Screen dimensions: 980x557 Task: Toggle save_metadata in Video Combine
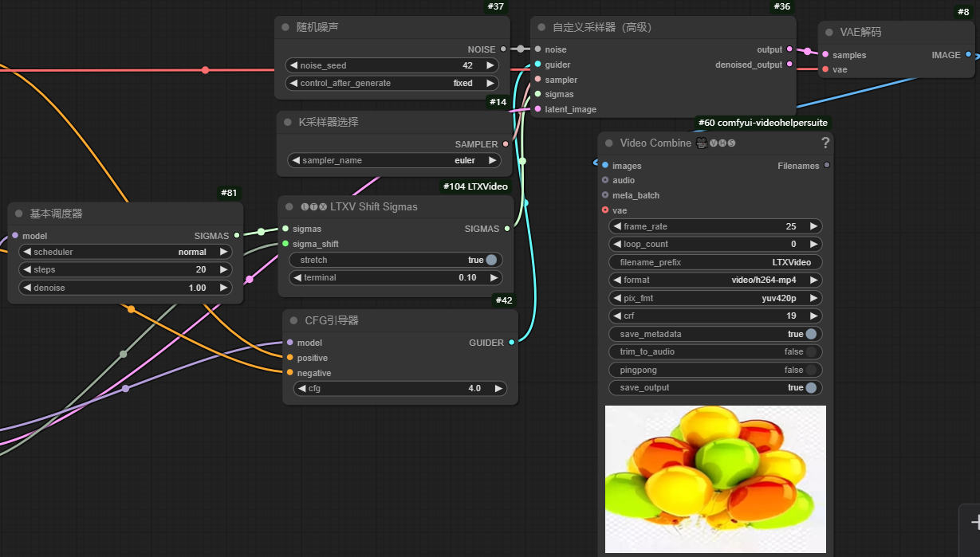[x=811, y=335]
